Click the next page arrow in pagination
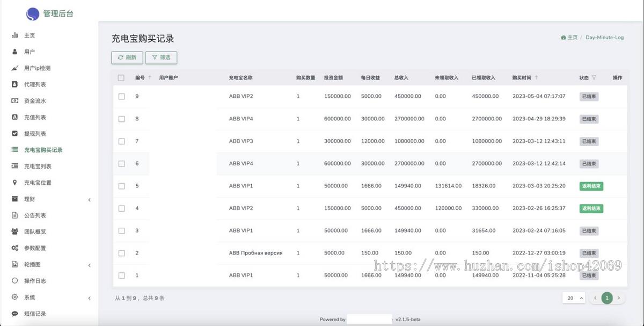The width and height of the screenshot is (644, 326). click(619, 298)
